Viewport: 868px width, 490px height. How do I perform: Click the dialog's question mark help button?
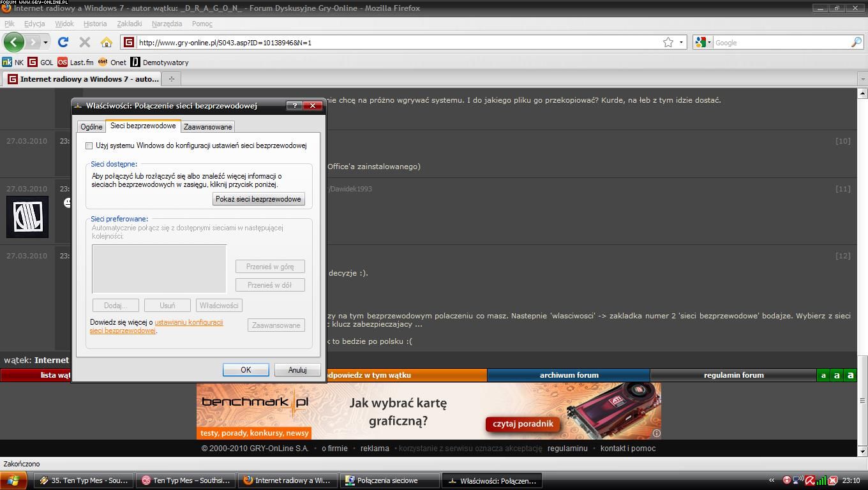[x=294, y=106]
